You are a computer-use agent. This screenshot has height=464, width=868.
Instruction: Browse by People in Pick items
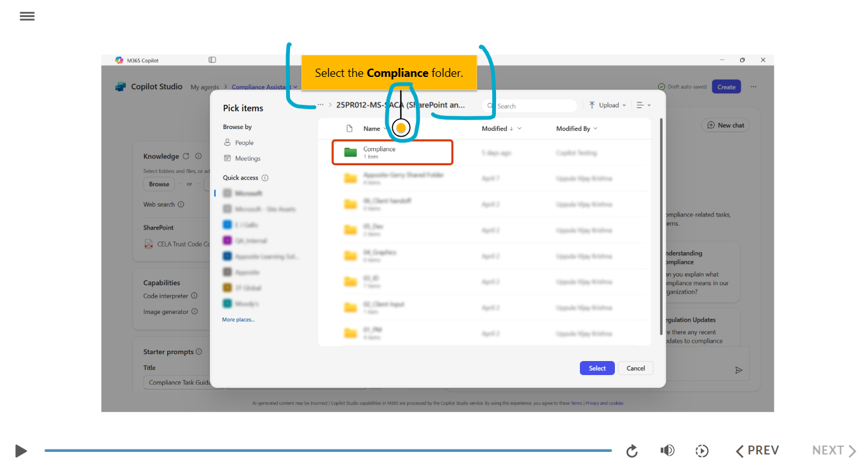coord(244,143)
